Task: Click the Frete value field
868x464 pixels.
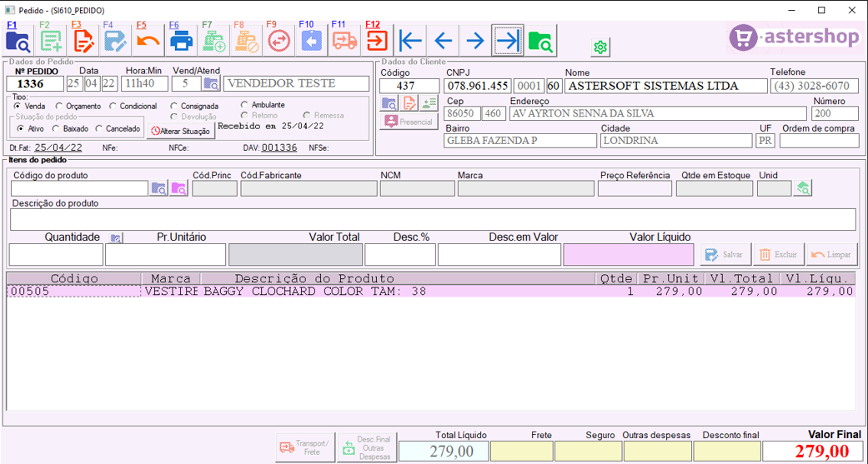Action: tap(521, 451)
